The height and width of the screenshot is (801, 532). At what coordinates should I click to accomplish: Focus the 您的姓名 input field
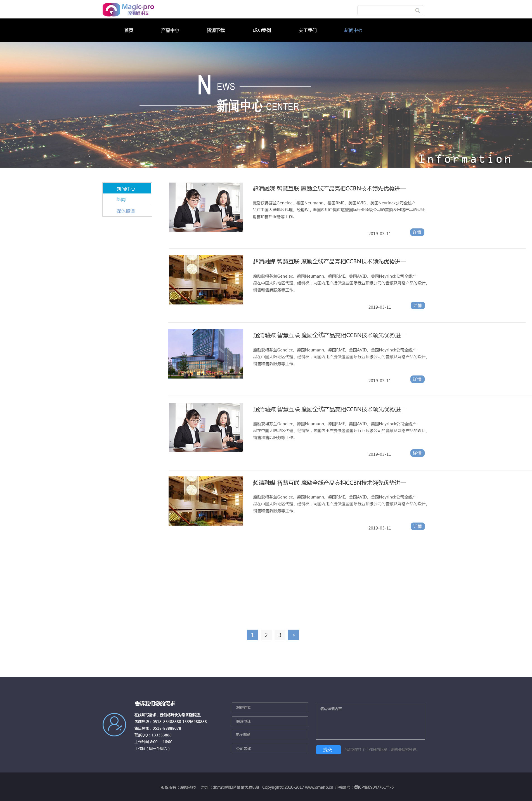tap(270, 707)
